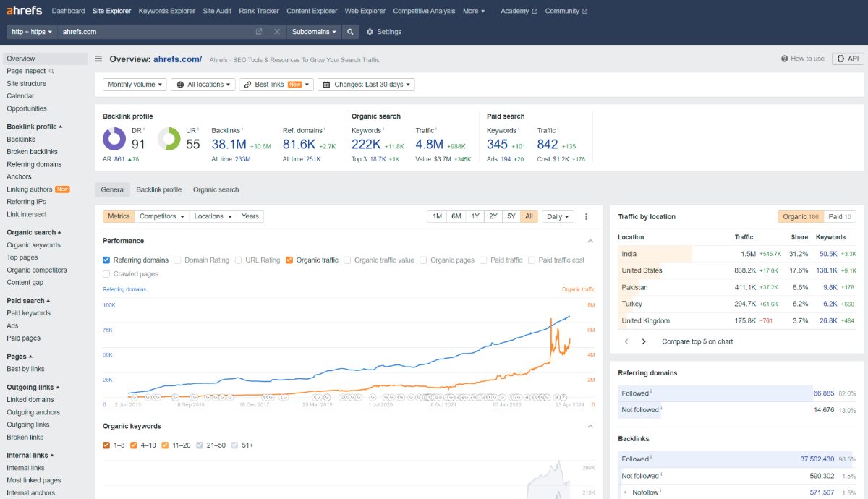The height and width of the screenshot is (499, 868).
Task: Open the Subdomains mode dropdown
Action: pyautogui.click(x=314, y=32)
